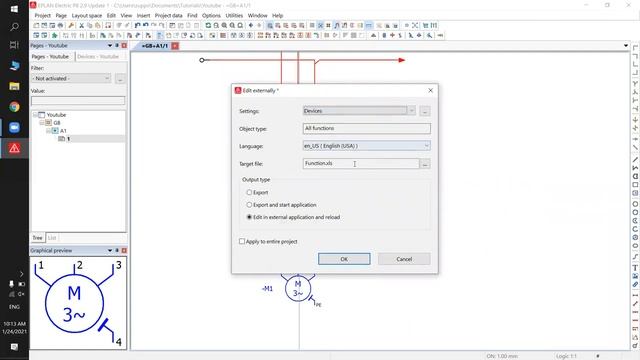Open Windows search from taskbar
Viewport: 640px width, 360px height.
tap(14, 27)
